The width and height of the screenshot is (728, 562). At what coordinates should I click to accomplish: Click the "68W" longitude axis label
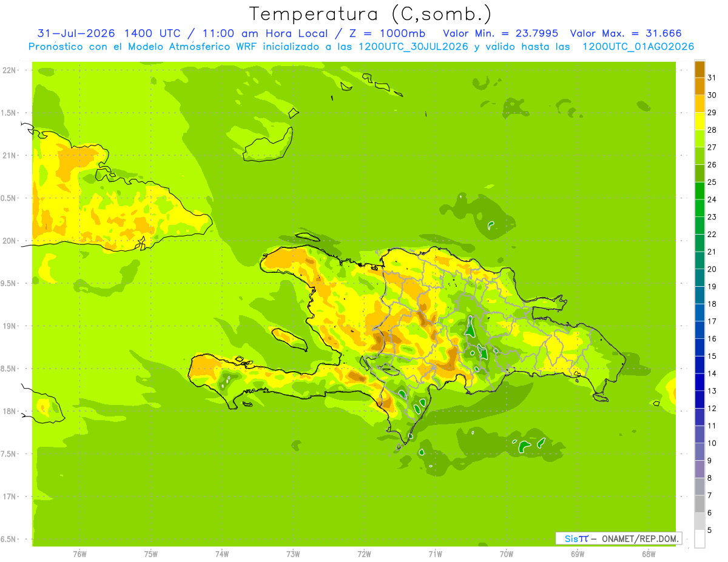[649, 554]
